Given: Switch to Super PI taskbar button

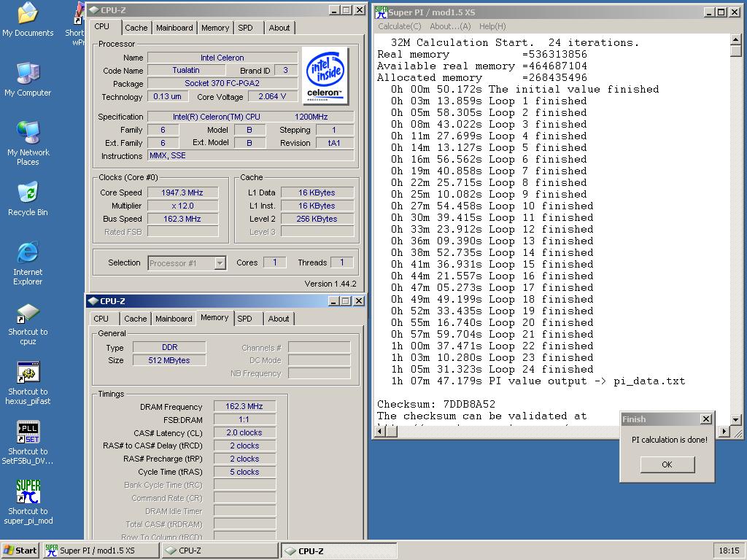Looking at the screenshot, I should pos(101,551).
